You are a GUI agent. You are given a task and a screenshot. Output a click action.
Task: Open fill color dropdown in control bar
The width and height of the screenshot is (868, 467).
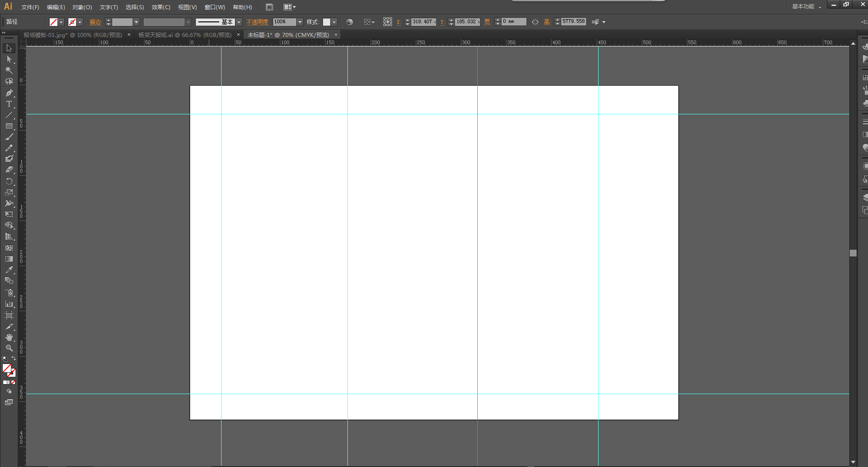click(x=62, y=22)
